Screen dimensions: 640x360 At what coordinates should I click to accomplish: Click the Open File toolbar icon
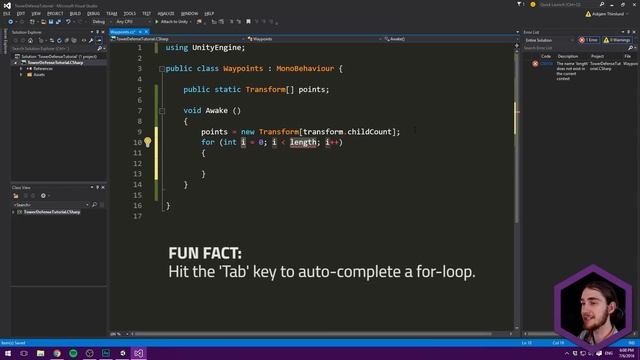pos(43,22)
